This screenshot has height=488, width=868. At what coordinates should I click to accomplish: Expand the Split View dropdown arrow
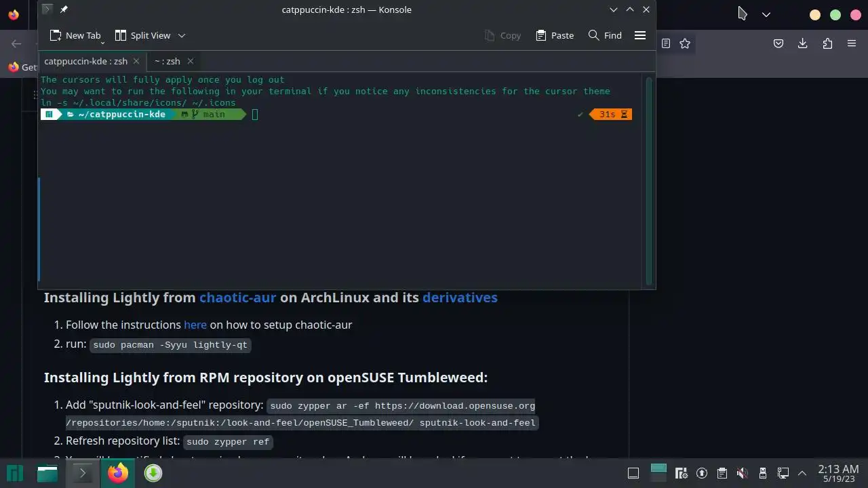tap(182, 35)
